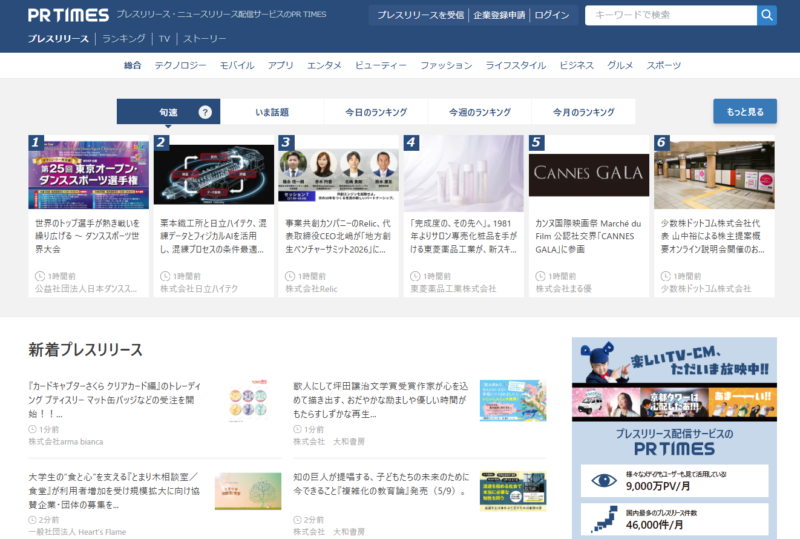Select the グルメ category
The image size is (800, 539).
click(x=620, y=65)
